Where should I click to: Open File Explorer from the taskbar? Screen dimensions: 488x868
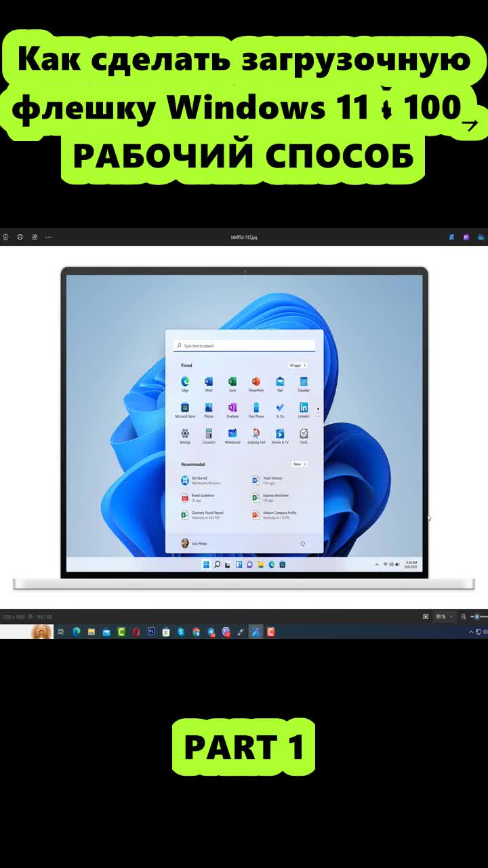pos(91,631)
